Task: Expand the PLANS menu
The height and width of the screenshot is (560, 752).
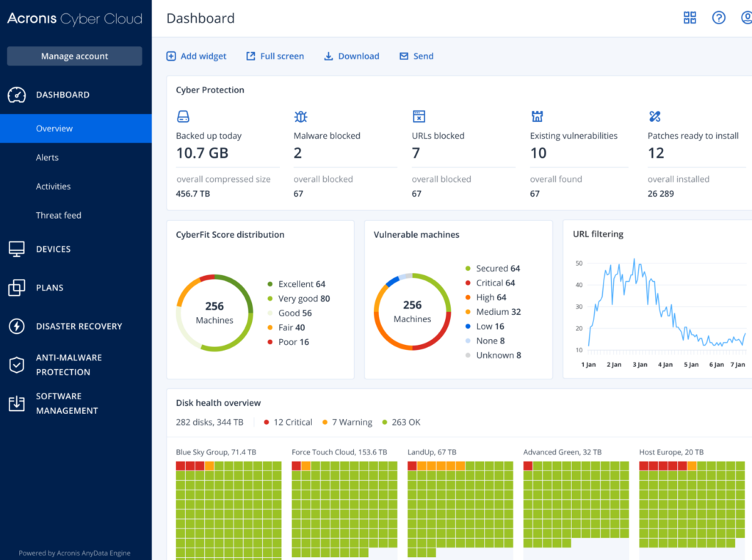Action: coord(49,288)
